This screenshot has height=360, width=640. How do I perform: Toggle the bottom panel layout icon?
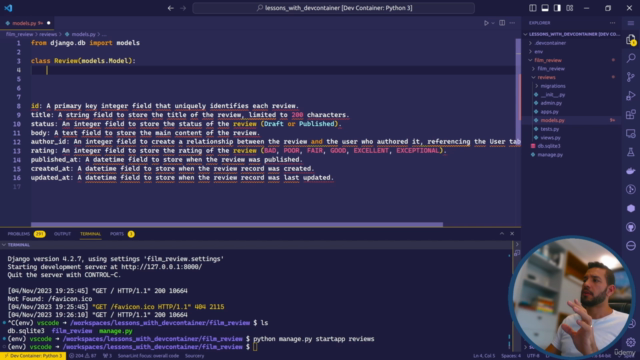click(545, 8)
